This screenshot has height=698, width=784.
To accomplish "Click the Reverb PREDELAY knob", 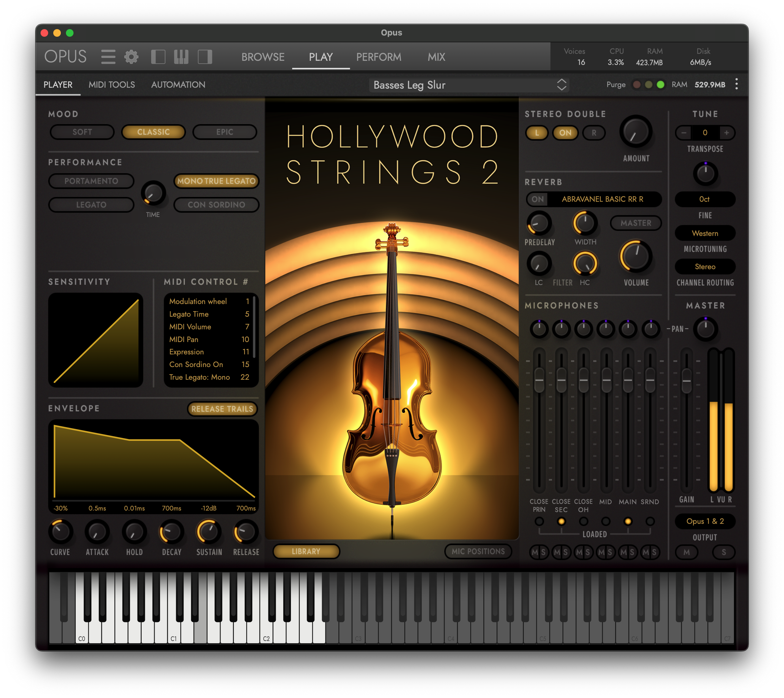I will click(x=539, y=223).
